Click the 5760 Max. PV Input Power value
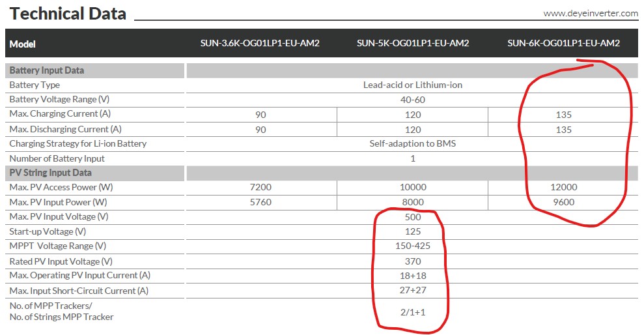 click(x=260, y=202)
